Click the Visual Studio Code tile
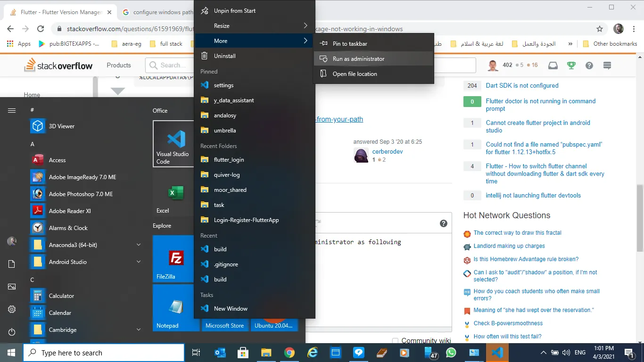This screenshot has height=362, width=644. coord(173,144)
